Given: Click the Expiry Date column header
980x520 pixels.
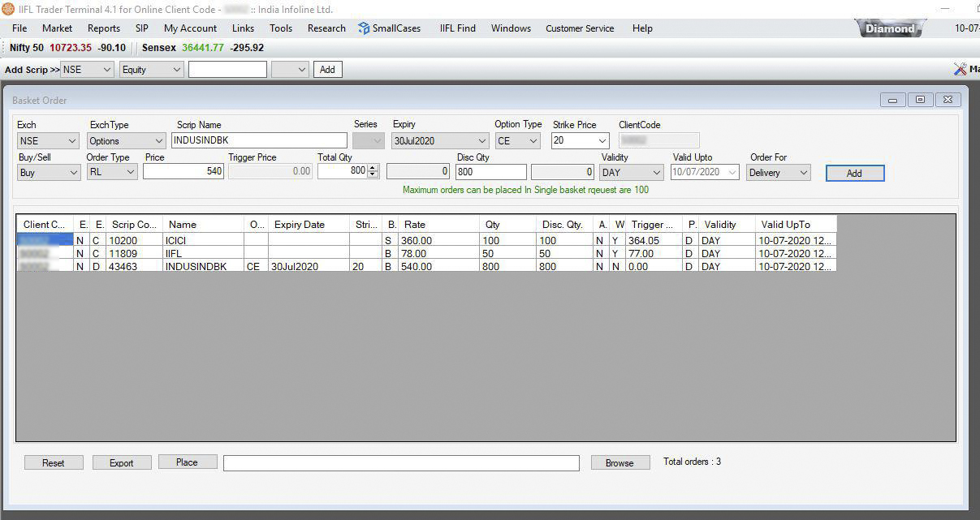Looking at the screenshot, I should tap(300, 225).
